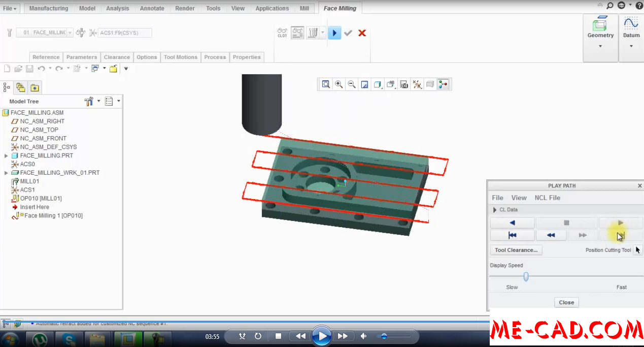
Task: Switch to the Parameters tab
Action: pos(81,57)
